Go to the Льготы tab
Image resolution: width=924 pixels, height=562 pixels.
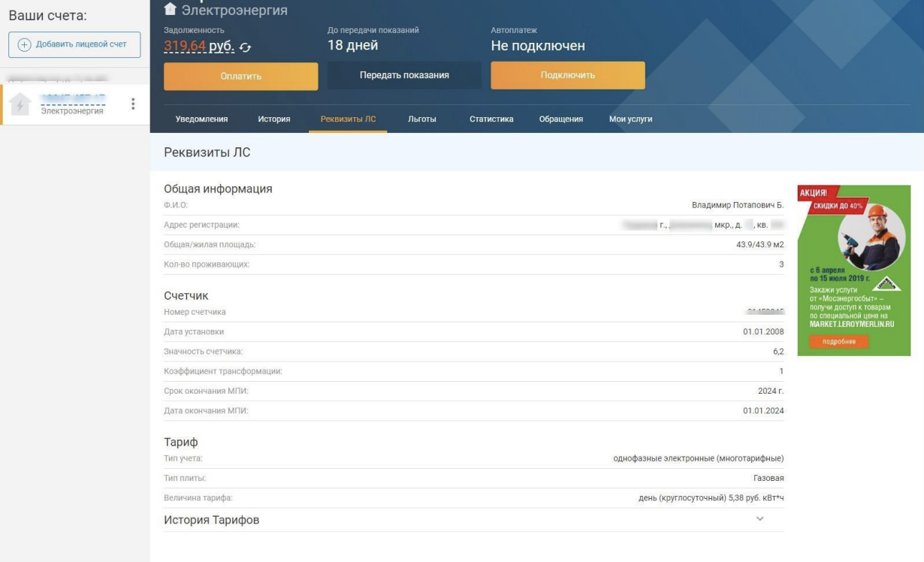tap(421, 119)
